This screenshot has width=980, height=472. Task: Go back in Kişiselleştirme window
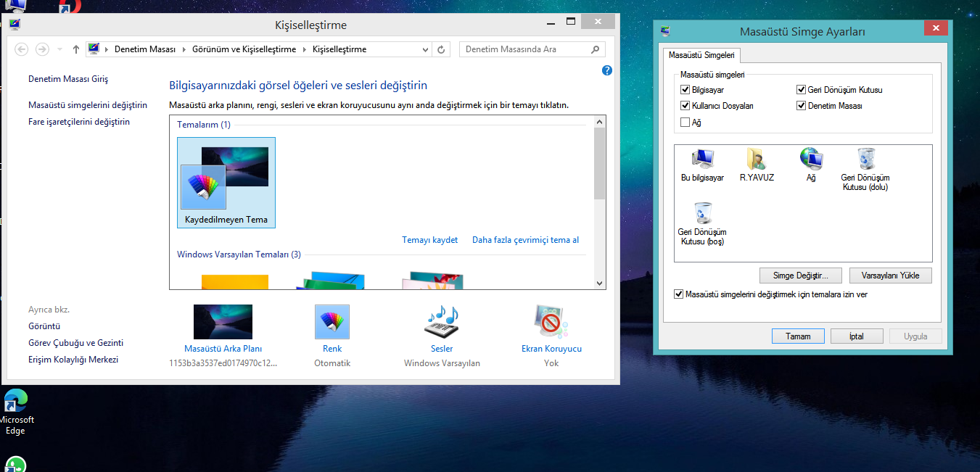point(22,49)
